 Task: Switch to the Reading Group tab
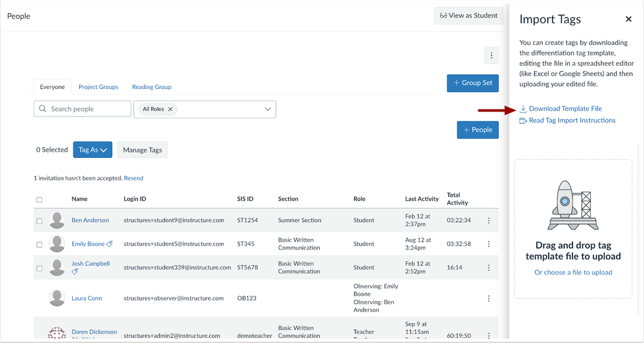tap(151, 86)
